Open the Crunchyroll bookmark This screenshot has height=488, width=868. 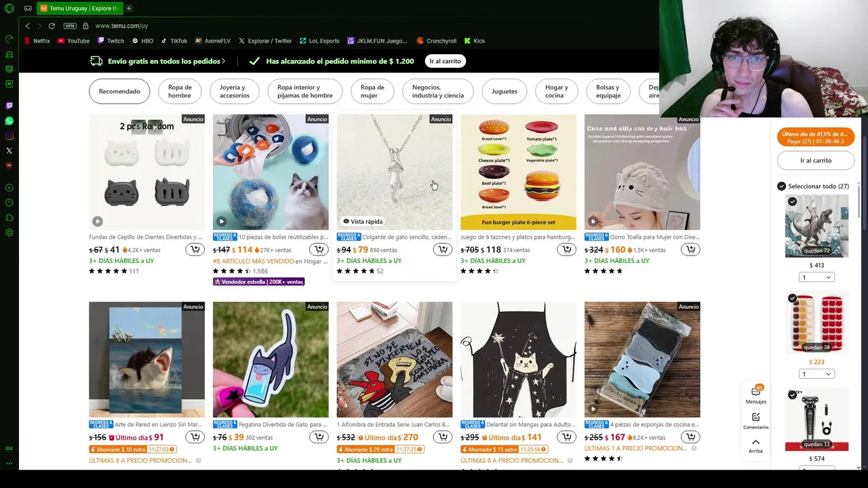point(436,41)
